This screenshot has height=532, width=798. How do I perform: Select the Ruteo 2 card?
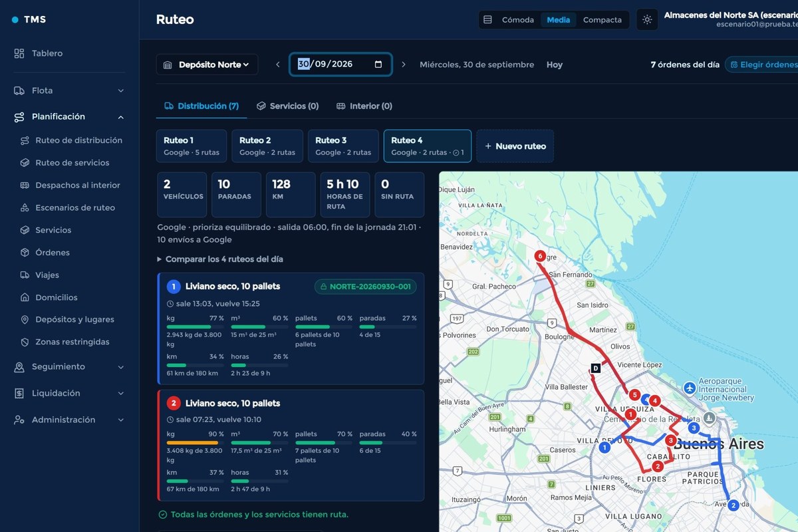[x=267, y=146]
